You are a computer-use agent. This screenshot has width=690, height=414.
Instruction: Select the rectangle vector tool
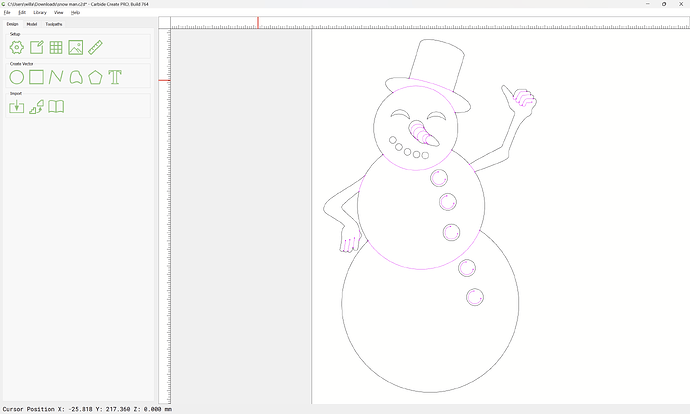click(x=37, y=77)
